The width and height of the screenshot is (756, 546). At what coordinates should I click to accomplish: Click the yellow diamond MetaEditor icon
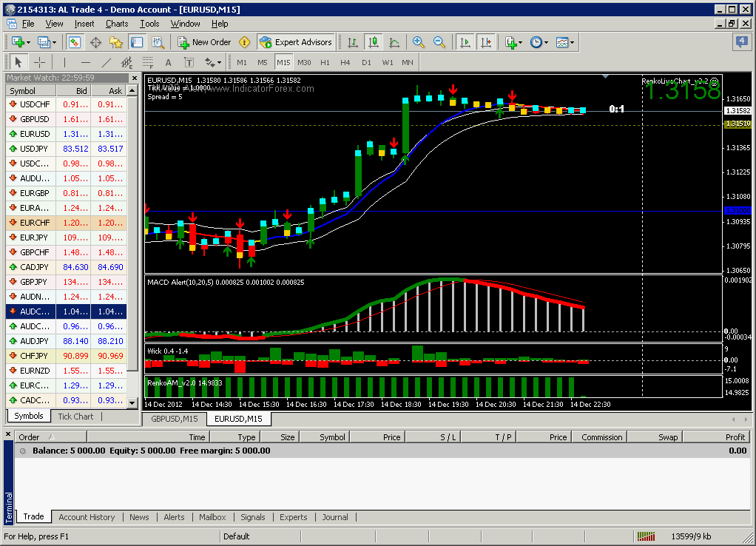pyautogui.click(x=244, y=42)
